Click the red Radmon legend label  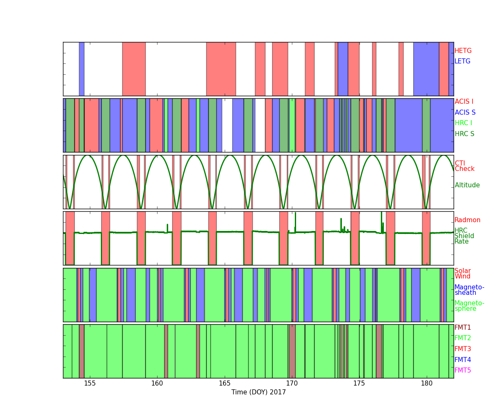point(467,220)
